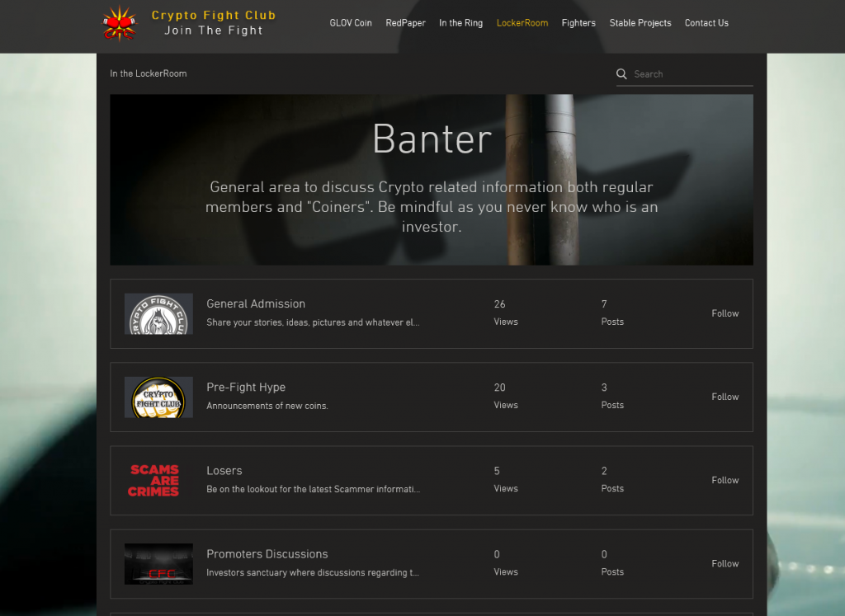The width and height of the screenshot is (845, 616).
Task: Click the 26 Views count of General Admission
Action: pyautogui.click(x=506, y=313)
